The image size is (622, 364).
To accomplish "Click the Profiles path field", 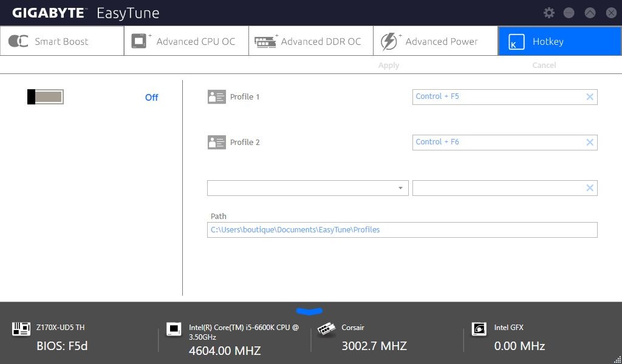I will (402, 230).
